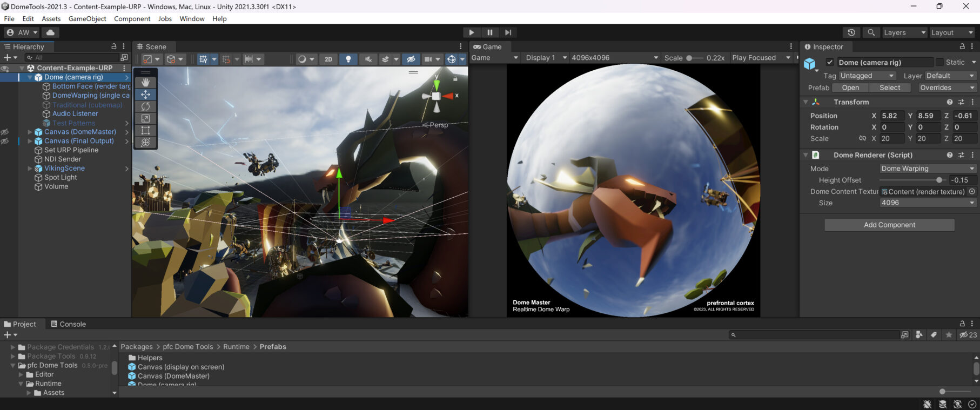Enable the Static checkbox
This screenshot has height=410, width=980.
939,62
